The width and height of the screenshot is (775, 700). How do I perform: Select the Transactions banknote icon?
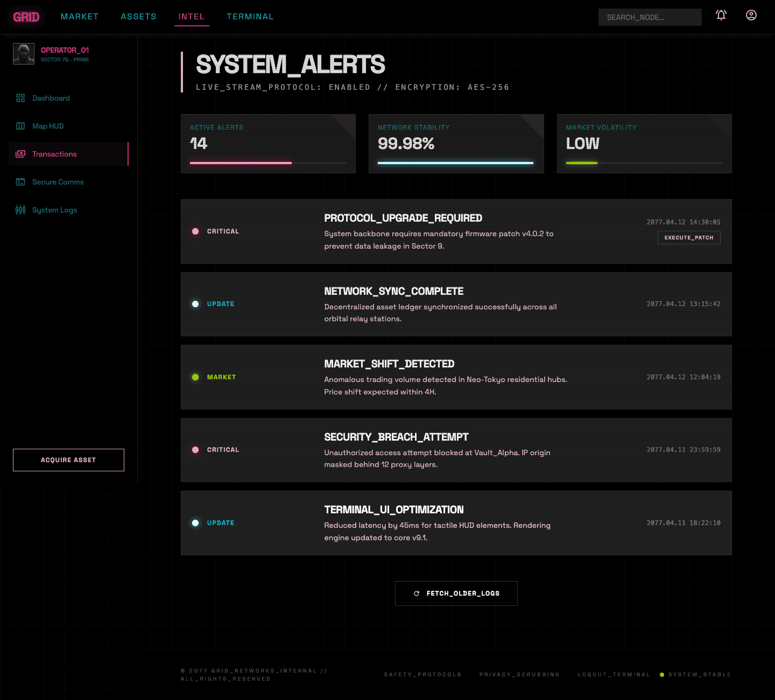pyautogui.click(x=20, y=154)
